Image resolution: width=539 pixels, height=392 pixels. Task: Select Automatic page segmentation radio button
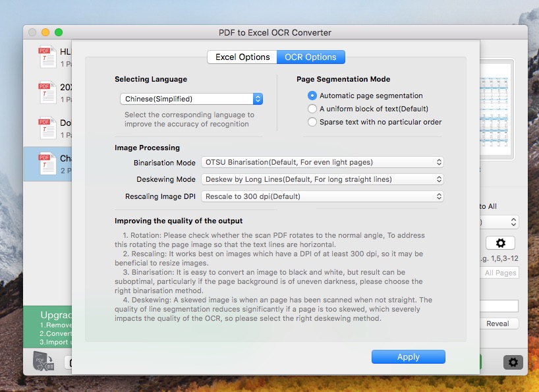pyautogui.click(x=312, y=96)
